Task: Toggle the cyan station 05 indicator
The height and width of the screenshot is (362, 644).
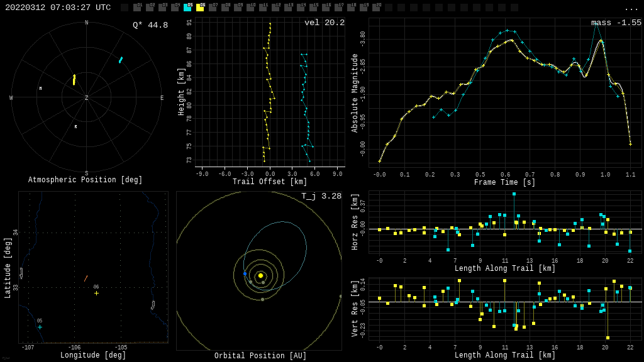Action: pyautogui.click(x=187, y=8)
